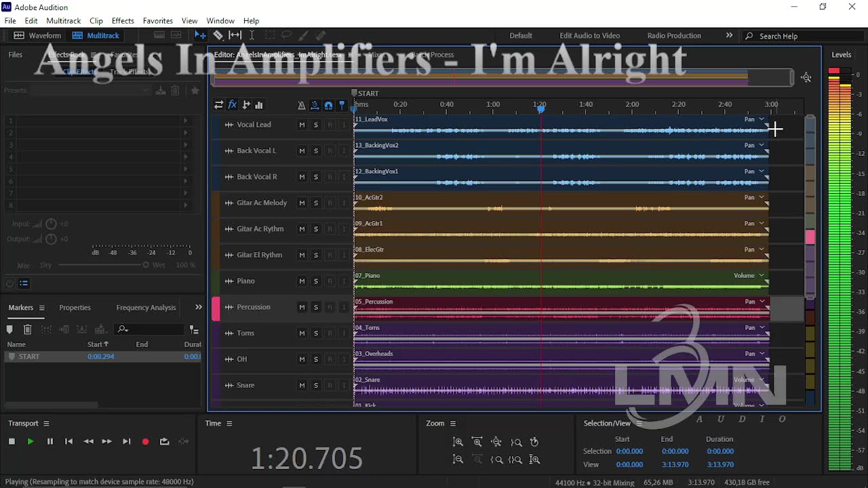Click Zoom In (Amplitude) icon

point(458,442)
